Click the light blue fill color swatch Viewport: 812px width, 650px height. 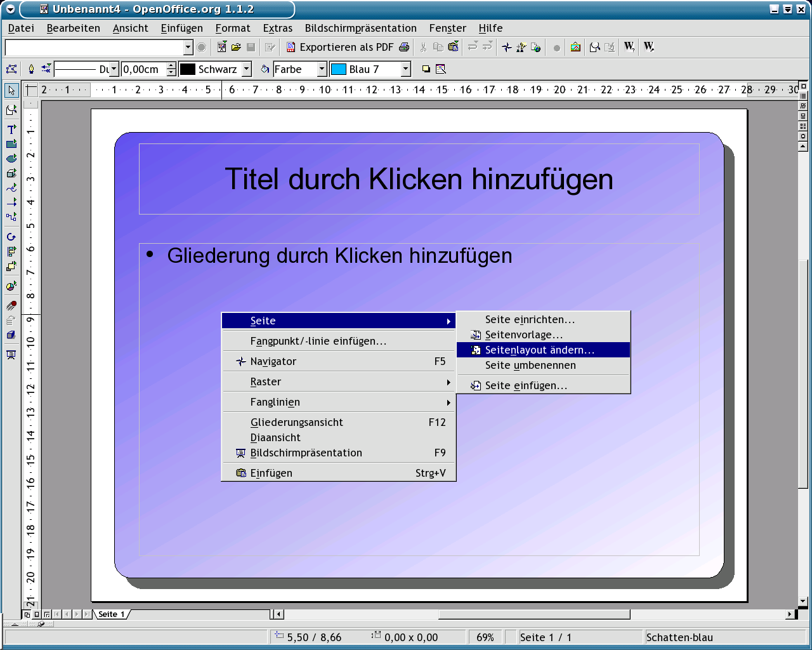(339, 69)
